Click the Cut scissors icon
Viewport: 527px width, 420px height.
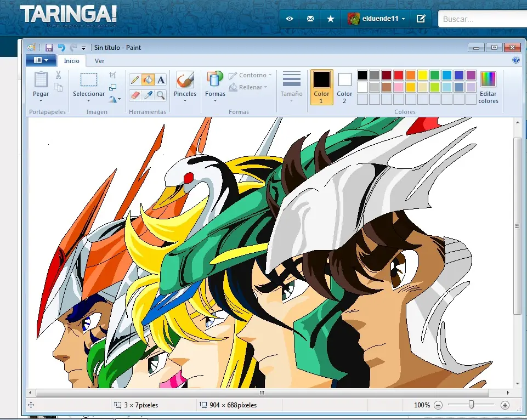point(59,75)
